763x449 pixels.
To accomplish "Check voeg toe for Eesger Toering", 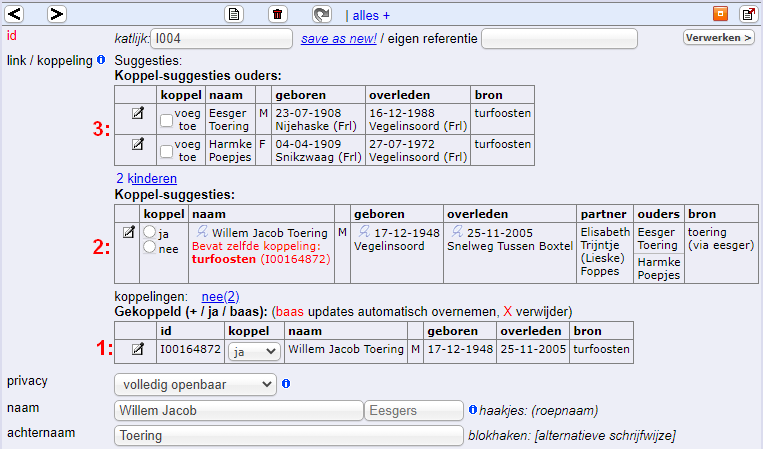I will pyautogui.click(x=166, y=120).
